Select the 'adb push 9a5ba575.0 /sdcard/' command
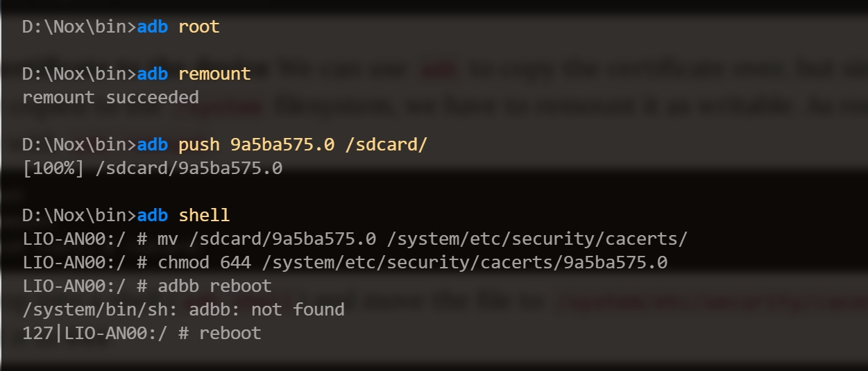The width and height of the screenshot is (868, 371). tap(282, 145)
